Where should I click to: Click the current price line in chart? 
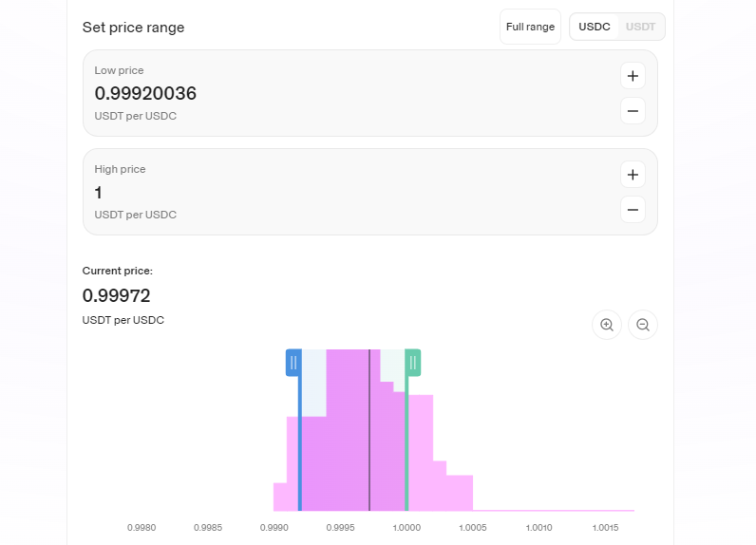pos(369,430)
